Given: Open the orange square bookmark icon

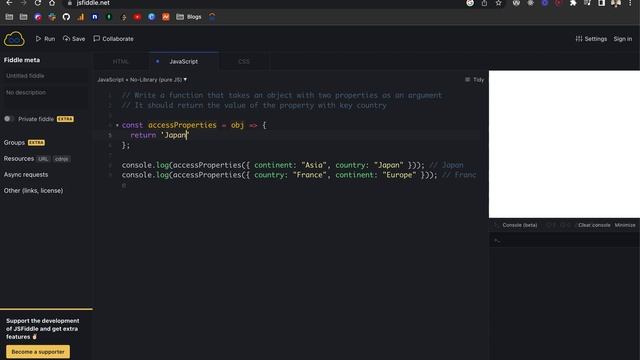Looking at the screenshot, I should pos(166,17).
